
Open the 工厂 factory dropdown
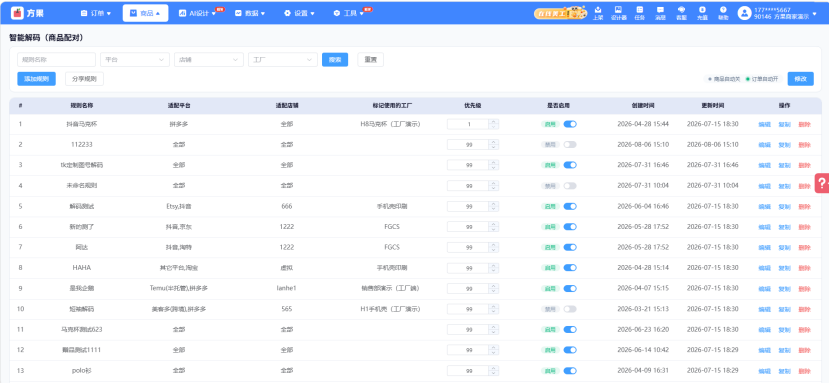pyautogui.click(x=283, y=60)
